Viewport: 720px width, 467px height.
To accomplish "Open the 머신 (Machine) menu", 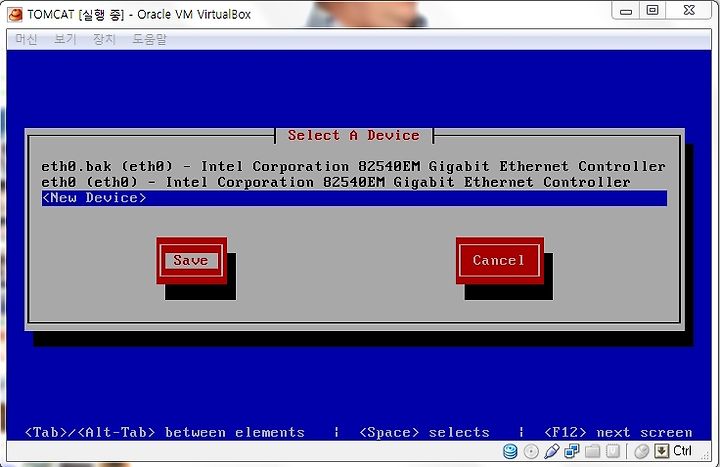I will point(26,39).
